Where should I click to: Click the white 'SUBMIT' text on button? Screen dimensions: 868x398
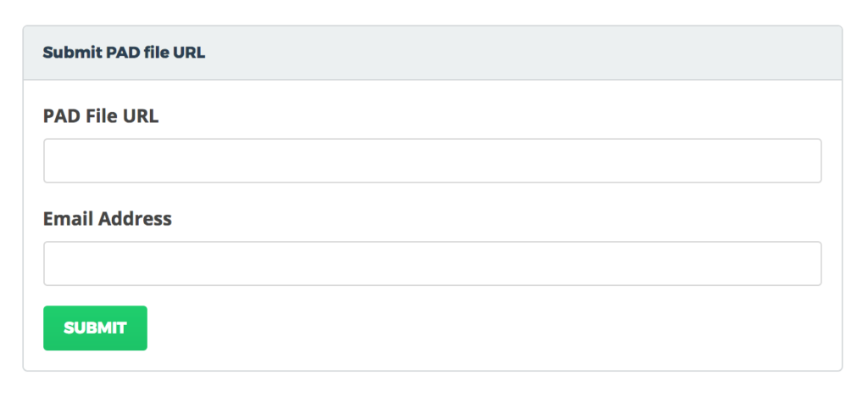[95, 328]
